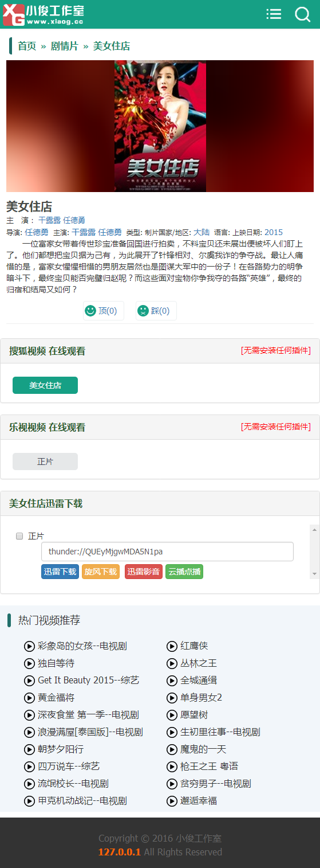The image size is (320, 868).
Task: Click play icon beside 彩象岛的女孩--电视剧
Action: click(29, 646)
